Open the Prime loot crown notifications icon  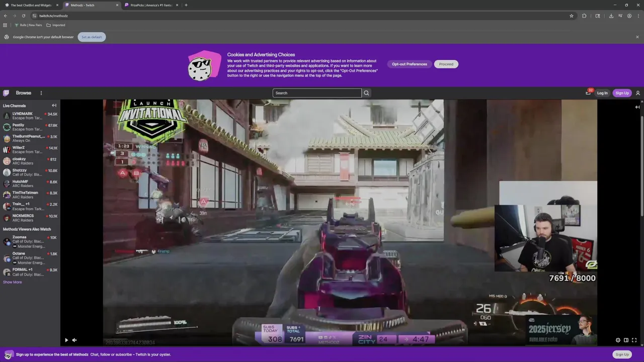click(x=588, y=93)
